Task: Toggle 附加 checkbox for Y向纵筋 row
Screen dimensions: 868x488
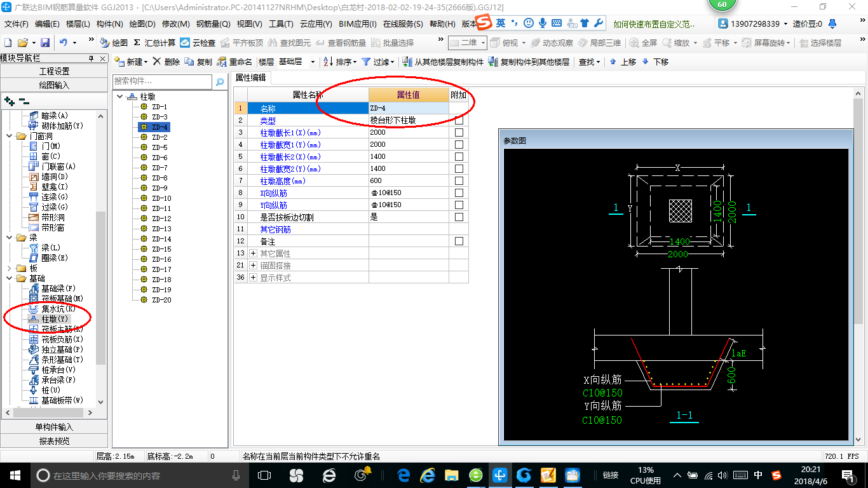Action: pyautogui.click(x=459, y=205)
